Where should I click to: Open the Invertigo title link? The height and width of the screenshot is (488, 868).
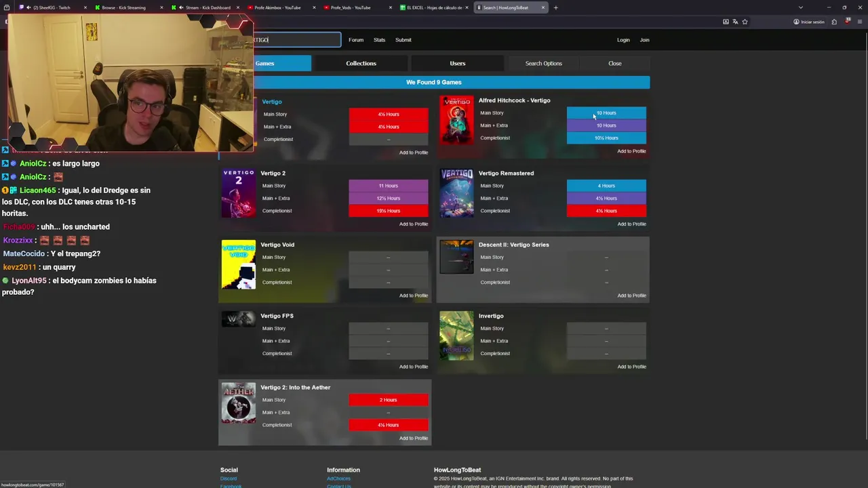(x=491, y=316)
